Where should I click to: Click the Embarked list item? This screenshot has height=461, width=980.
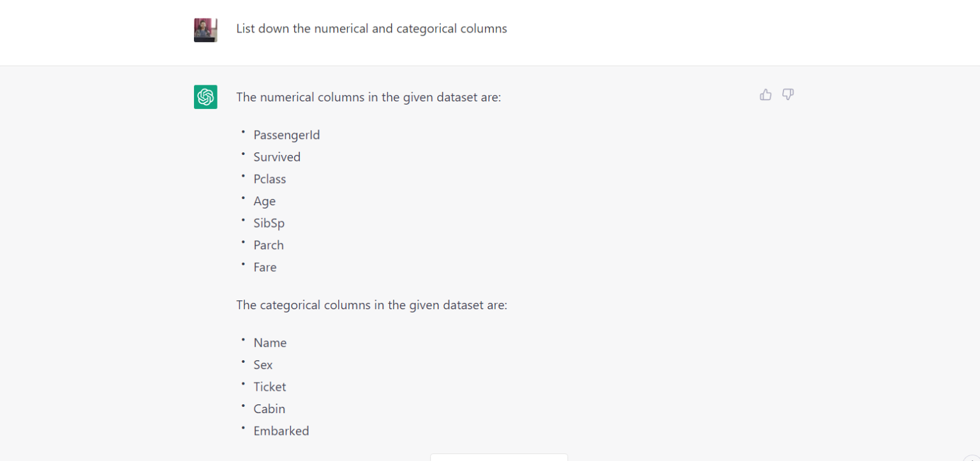(281, 431)
